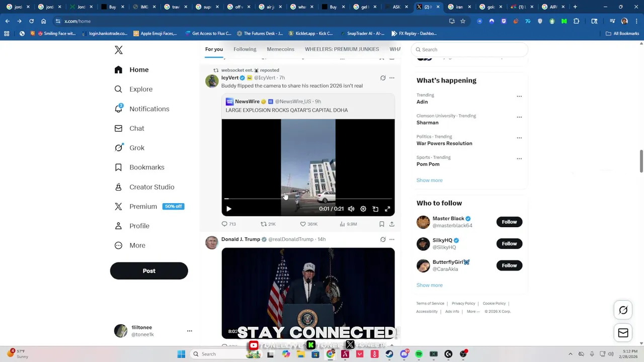Open Windows Start menu
This screenshot has height=362, width=644.
181,354
